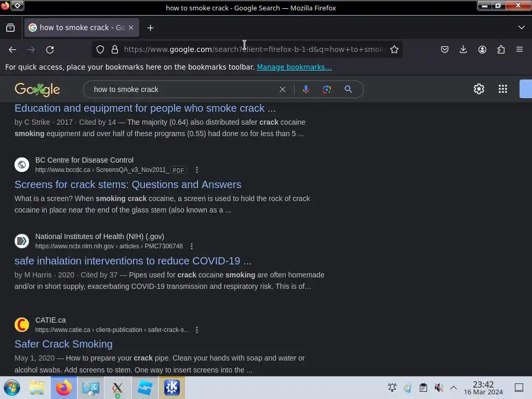
Task: Open 'safe inhalation interventions' result
Action: [133, 261]
